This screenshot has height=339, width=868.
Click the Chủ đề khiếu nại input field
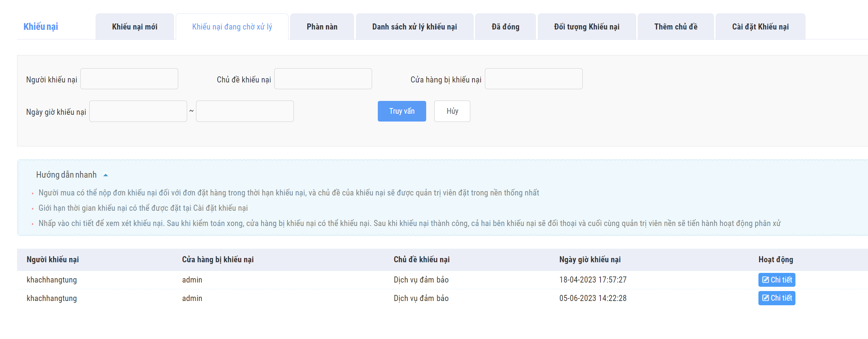[x=323, y=79]
